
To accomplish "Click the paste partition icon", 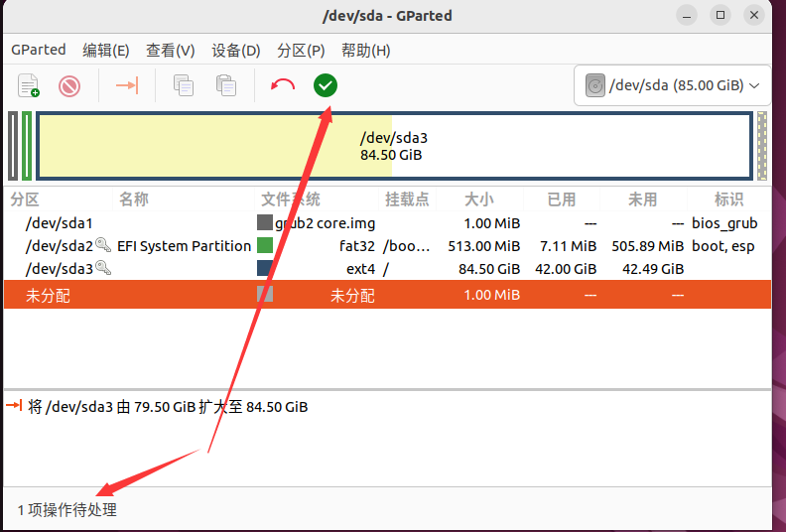I will pos(226,85).
